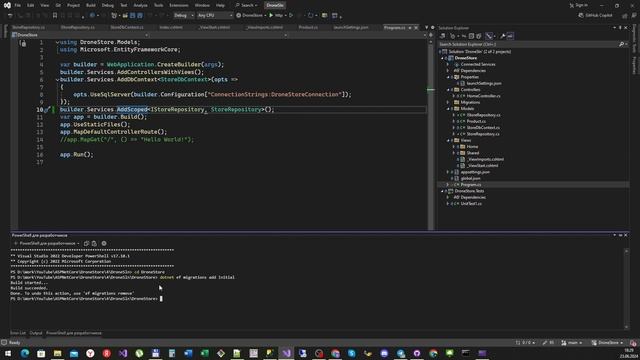Image resolution: width=640 pixels, height=360 pixels.
Task: Click screwdriver quick actions icon on line 10
Action: click(x=47, y=109)
